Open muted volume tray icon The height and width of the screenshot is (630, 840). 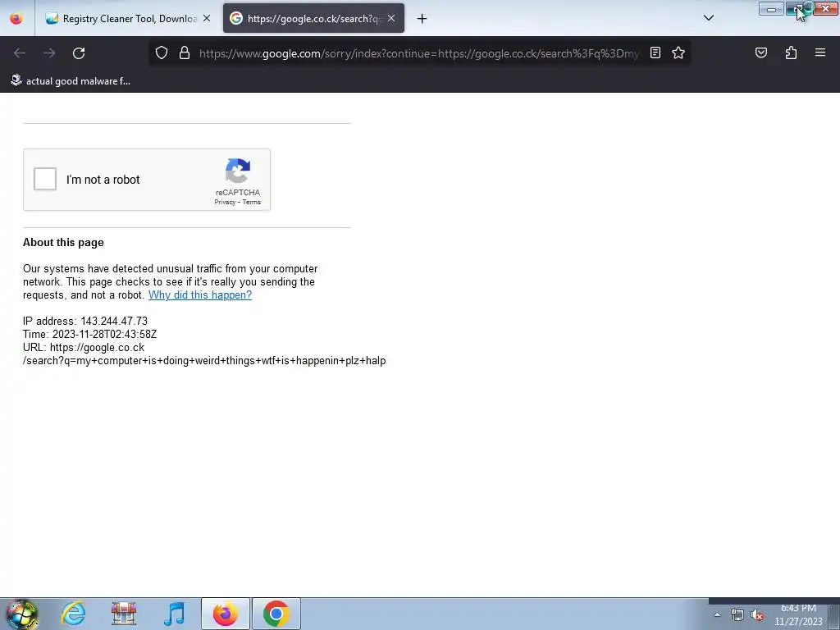tap(757, 615)
